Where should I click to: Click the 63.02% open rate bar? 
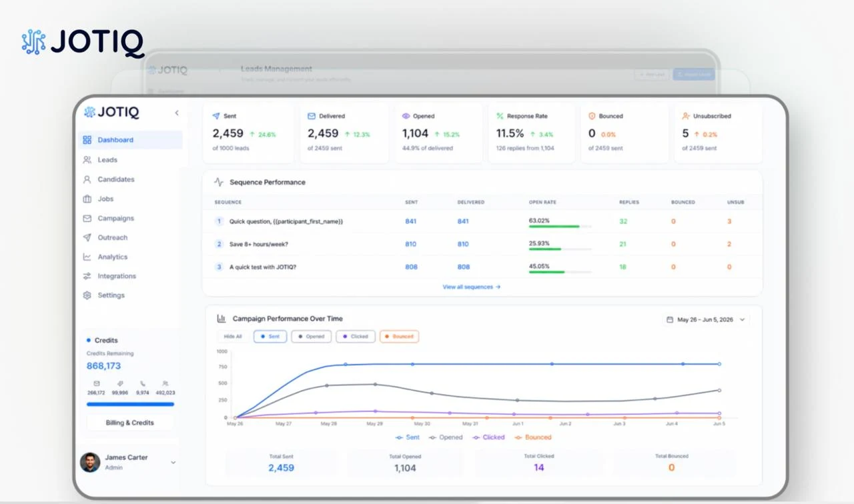pos(560,227)
